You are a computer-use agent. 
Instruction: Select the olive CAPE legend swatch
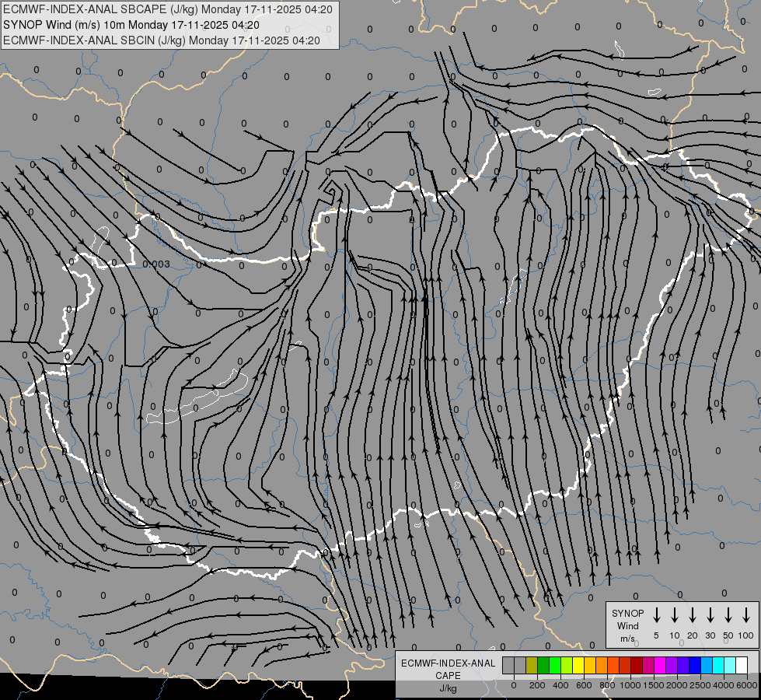[532, 665]
